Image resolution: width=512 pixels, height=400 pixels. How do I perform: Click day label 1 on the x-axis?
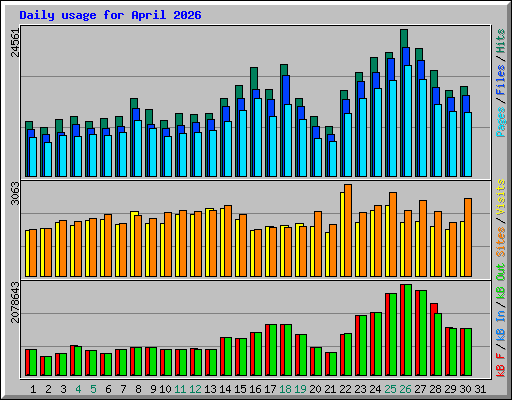coord(33,389)
